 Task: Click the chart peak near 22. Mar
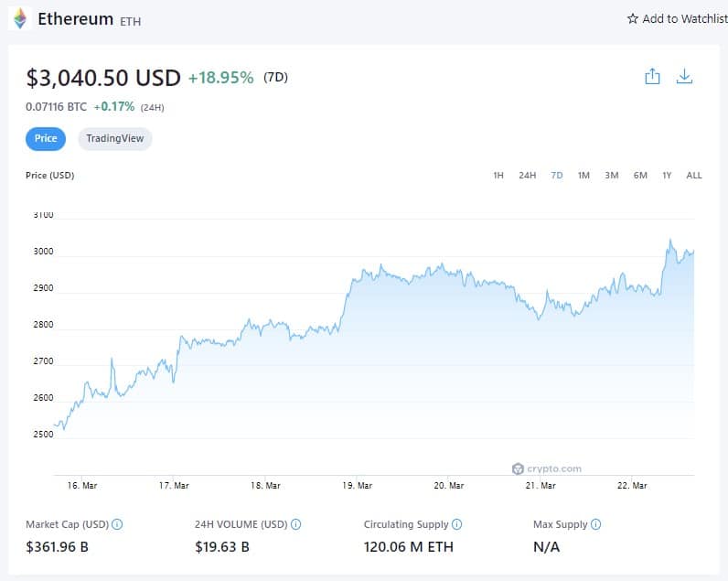coord(670,240)
